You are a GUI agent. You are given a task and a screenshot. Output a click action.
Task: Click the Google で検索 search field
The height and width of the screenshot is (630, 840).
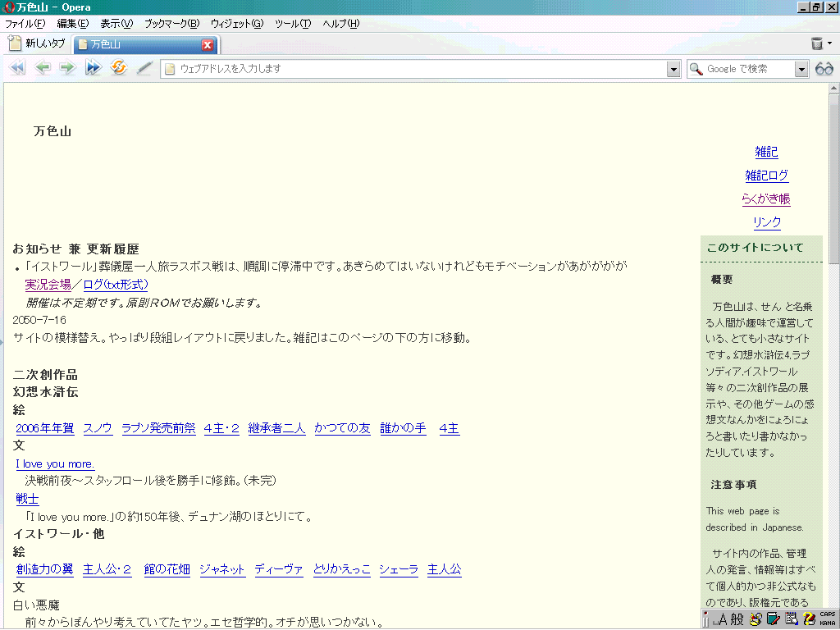749,69
